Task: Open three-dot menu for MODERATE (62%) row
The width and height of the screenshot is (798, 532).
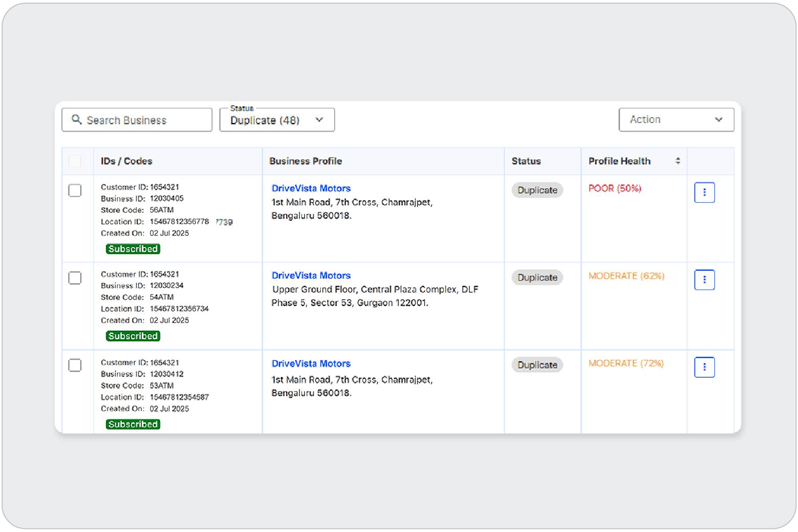Action: point(704,280)
